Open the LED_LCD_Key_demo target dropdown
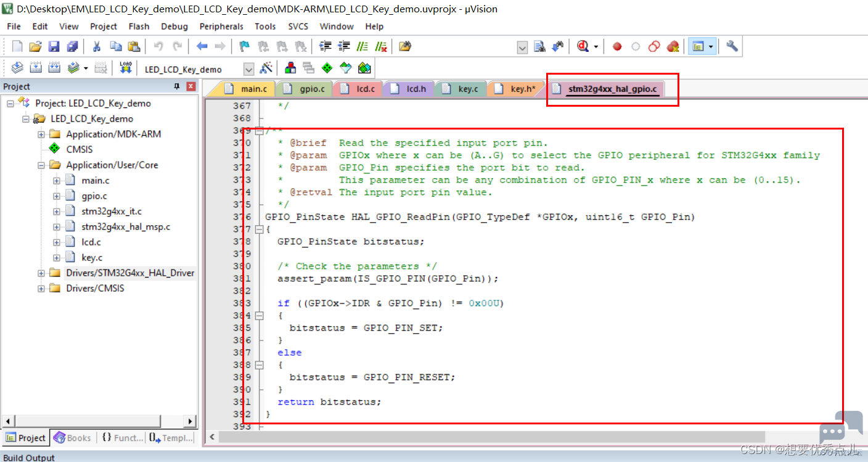 pyautogui.click(x=249, y=69)
